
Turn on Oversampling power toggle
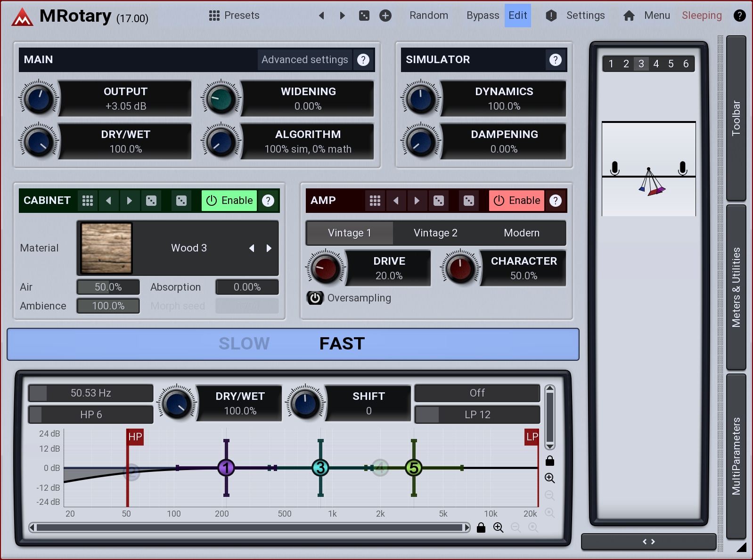[315, 298]
